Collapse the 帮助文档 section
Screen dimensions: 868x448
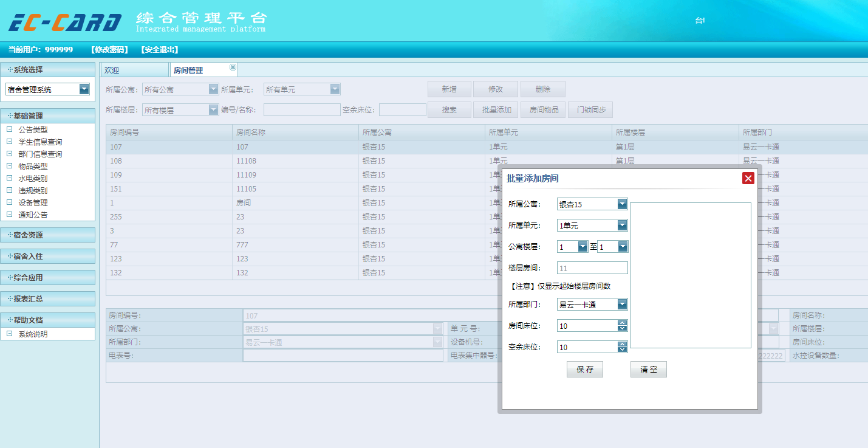pos(47,320)
